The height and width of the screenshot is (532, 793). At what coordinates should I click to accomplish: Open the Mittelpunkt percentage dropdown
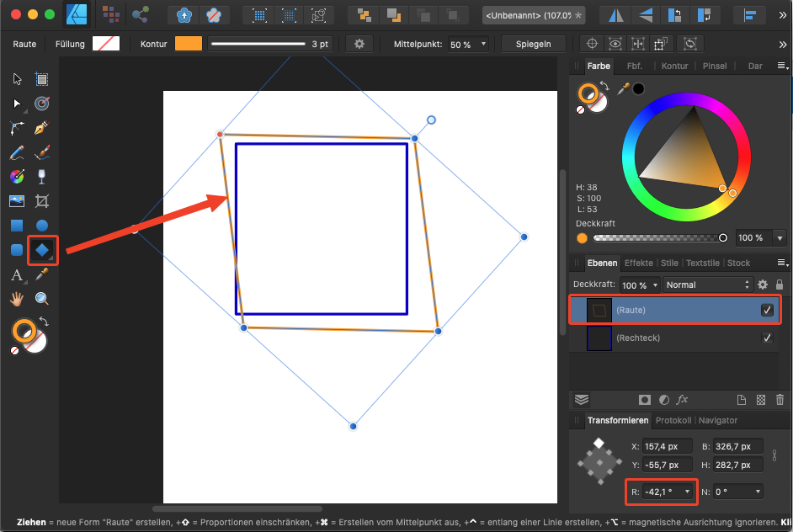pyautogui.click(x=482, y=44)
